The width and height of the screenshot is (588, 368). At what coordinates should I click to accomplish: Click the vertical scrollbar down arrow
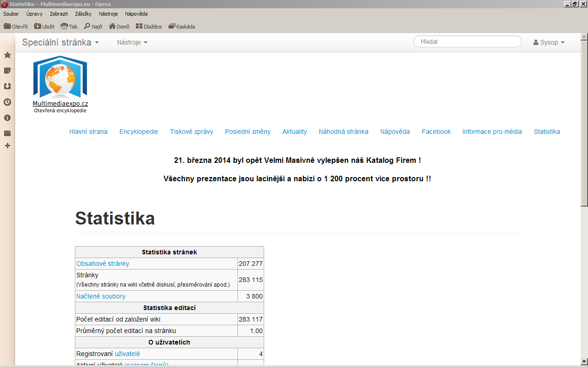[x=584, y=361]
